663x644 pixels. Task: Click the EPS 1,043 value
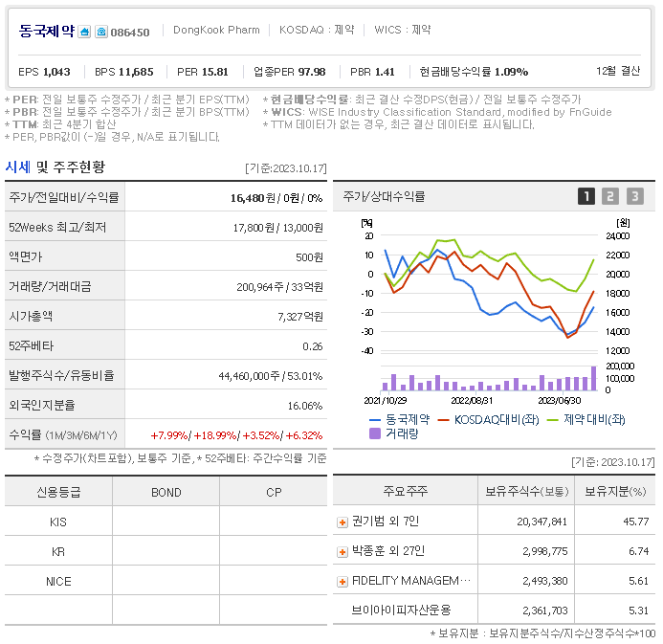click(56, 72)
